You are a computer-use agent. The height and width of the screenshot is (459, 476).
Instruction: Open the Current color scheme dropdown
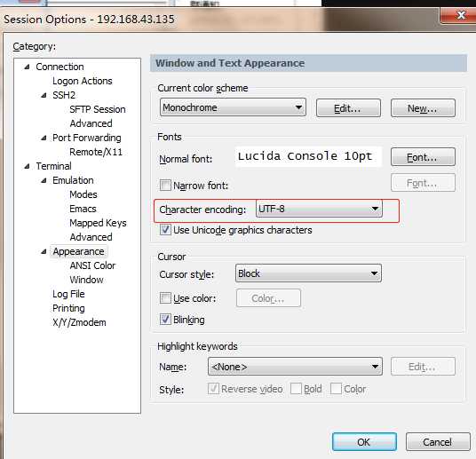point(233,107)
